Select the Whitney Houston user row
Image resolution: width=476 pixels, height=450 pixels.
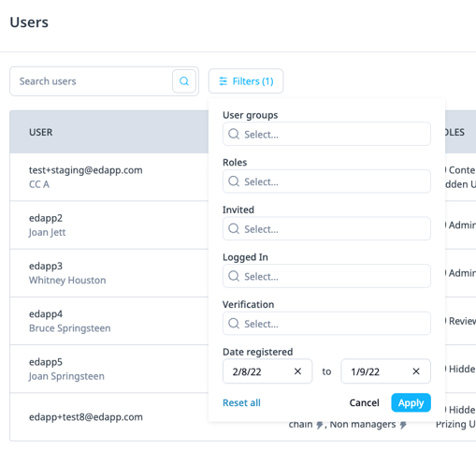(109, 273)
